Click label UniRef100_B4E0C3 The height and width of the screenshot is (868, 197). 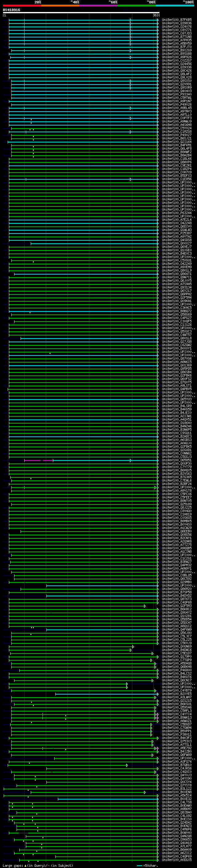(x=177, y=253)
